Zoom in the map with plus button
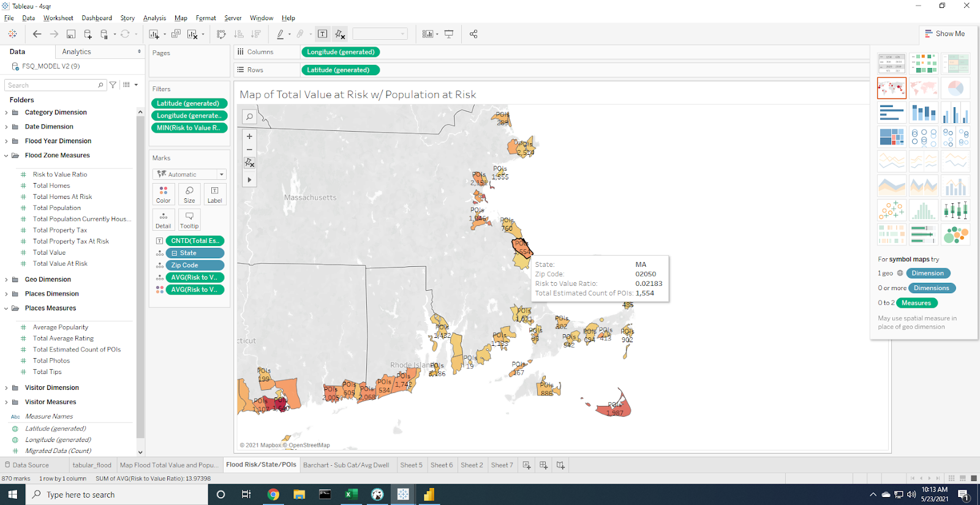This screenshot has width=980, height=505. [x=249, y=137]
